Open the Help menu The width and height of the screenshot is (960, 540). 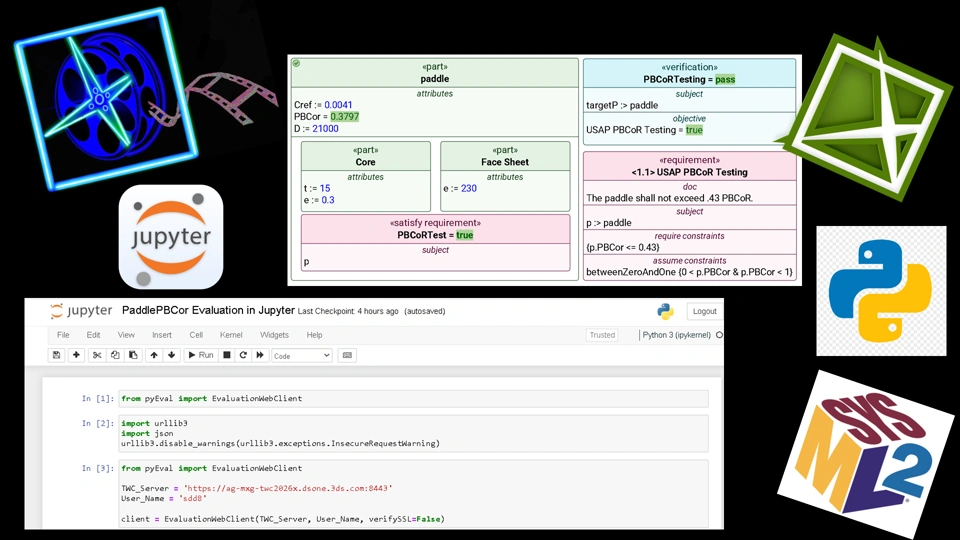[314, 335]
